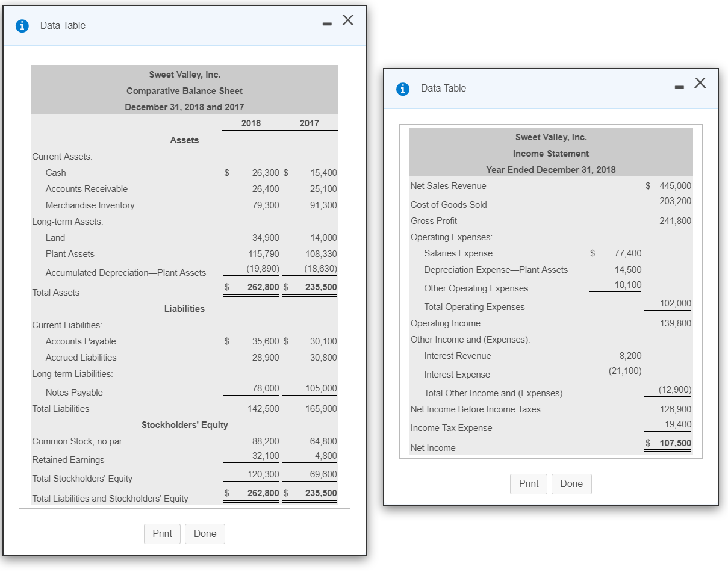
Task: Select 2017 Total Stockholders' Equity value 69,600
Action: (323, 474)
